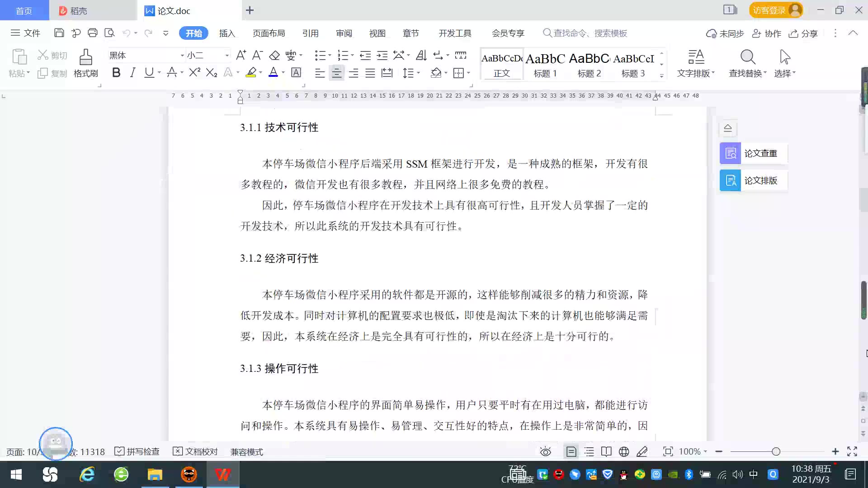This screenshot has height=488, width=868.
Task: Toggle eye protection mode icon
Action: [545, 451]
